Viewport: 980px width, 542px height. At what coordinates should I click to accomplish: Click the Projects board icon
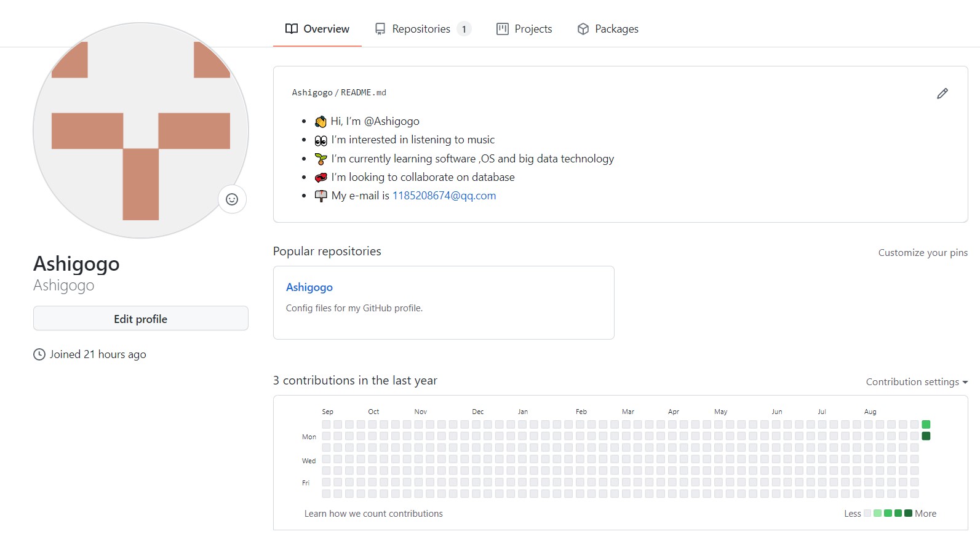pyautogui.click(x=503, y=29)
